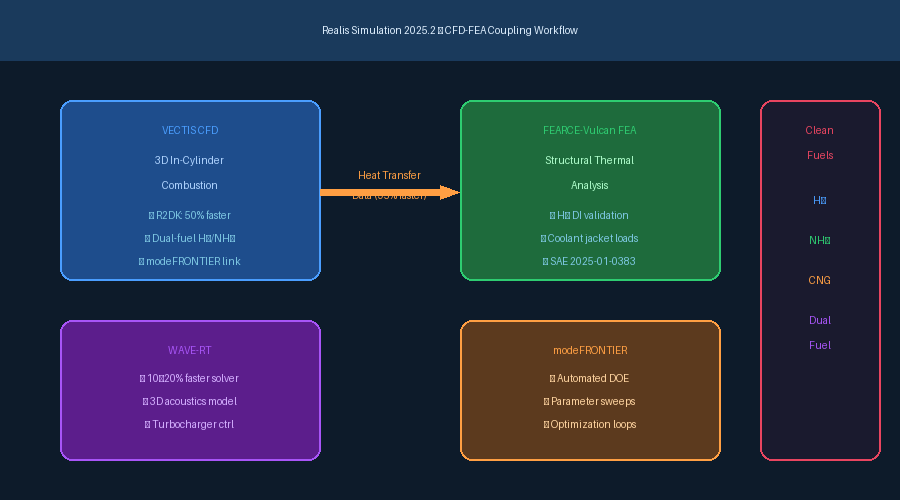Screen dimensions: 900x500
Task: Click the 'Heat Transfer' arrow label
Action: 389,175
